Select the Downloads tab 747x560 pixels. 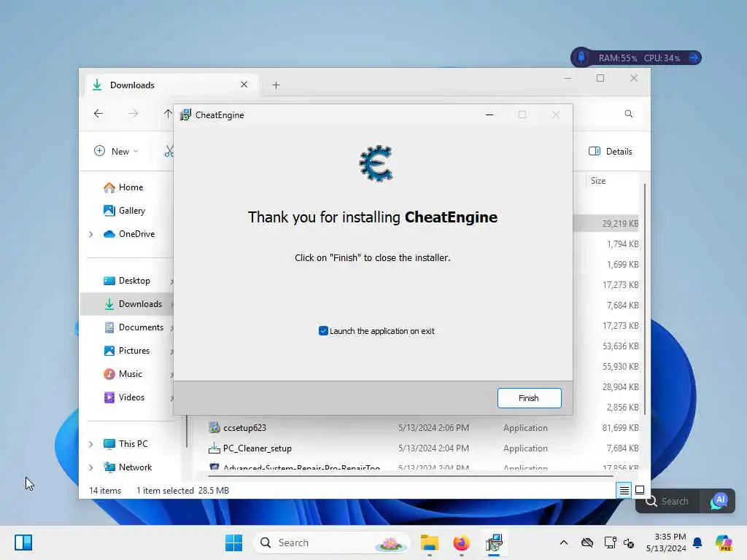171,85
